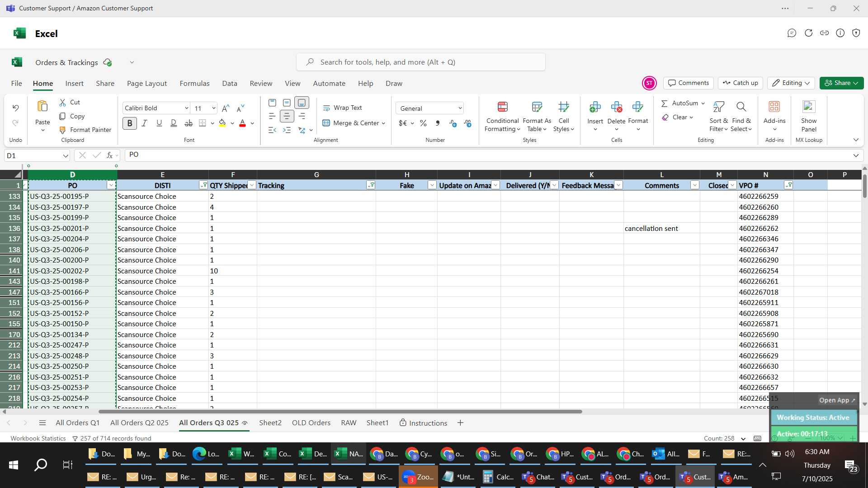Click the horizontal scrollbar thumb
The height and width of the screenshot is (488, 868).
(340, 412)
